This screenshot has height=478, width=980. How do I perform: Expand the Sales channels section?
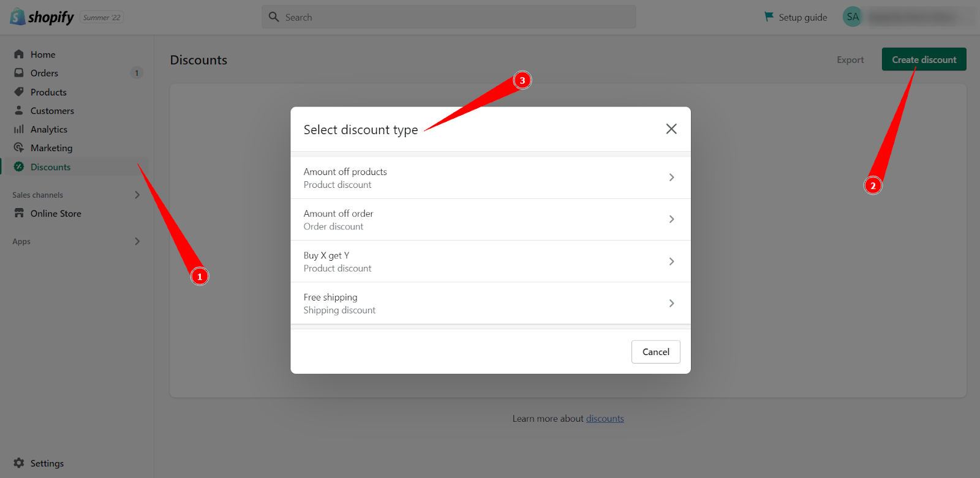[137, 195]
